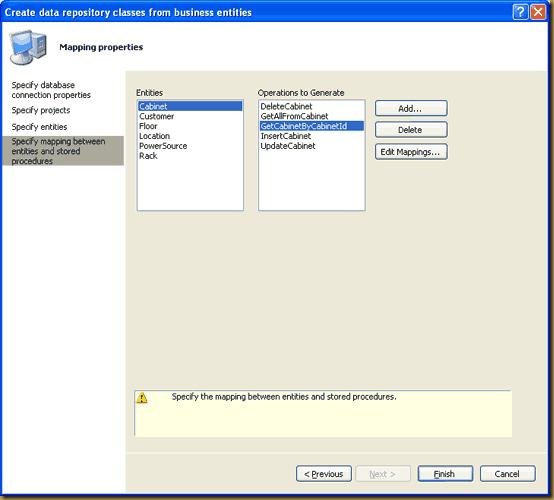
Task: Click the Entities label
Action: pos(149,93)
